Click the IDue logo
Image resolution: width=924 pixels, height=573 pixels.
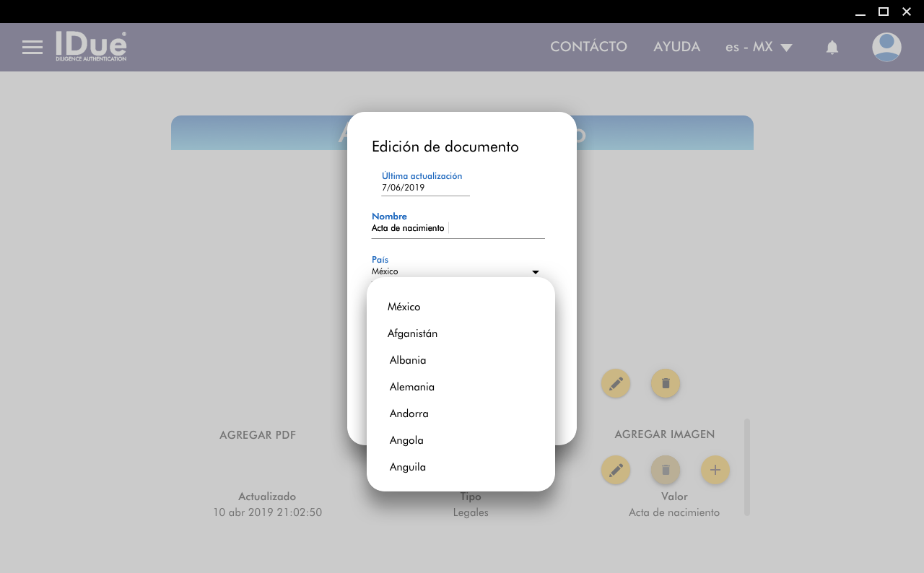(91, 46)
